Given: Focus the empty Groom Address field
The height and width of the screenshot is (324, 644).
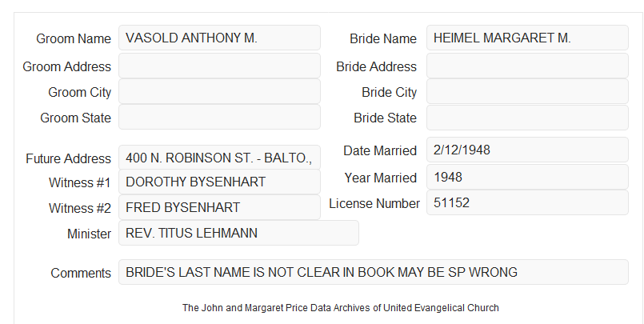Looking at the screenshot, I should pyautogui.click(x=219, y=66).
